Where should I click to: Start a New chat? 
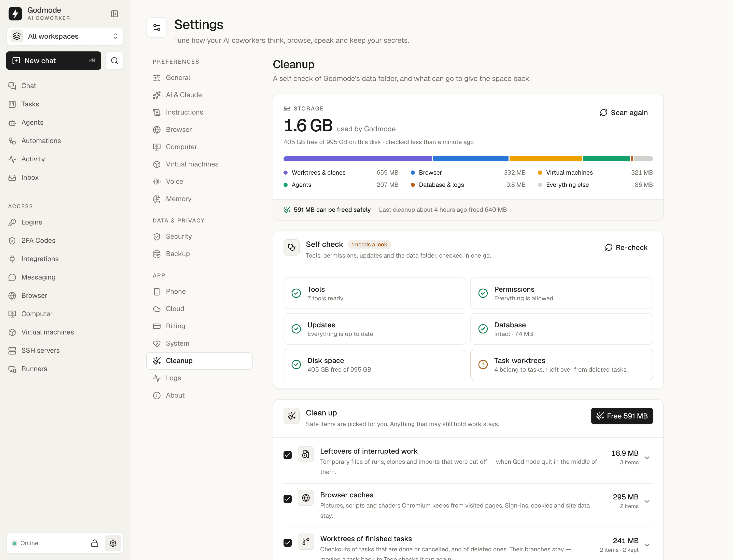click(54, 61)
